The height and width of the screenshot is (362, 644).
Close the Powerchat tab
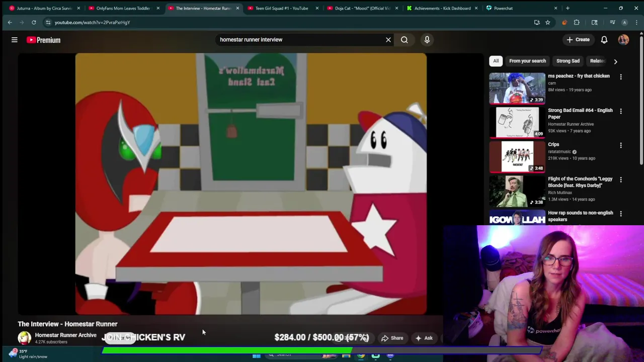click(555, 8)
